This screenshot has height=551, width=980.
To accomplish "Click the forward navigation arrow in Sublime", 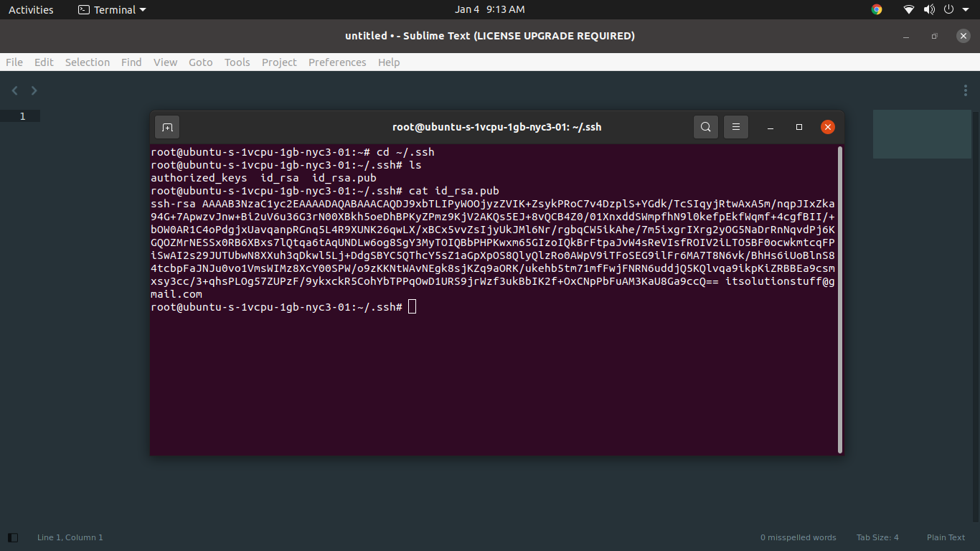I will pyautogui.click(x=34, y=90).
